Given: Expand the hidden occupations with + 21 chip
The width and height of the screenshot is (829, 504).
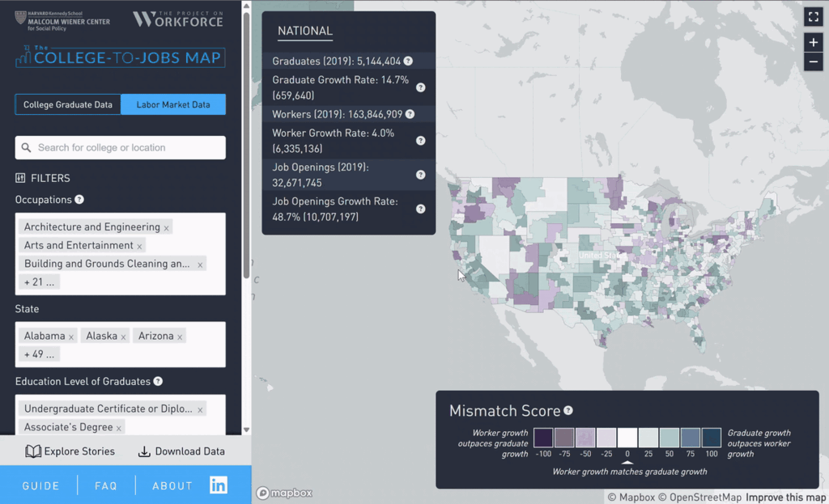Looking at the screenshot, I should (x=39, y=282).
